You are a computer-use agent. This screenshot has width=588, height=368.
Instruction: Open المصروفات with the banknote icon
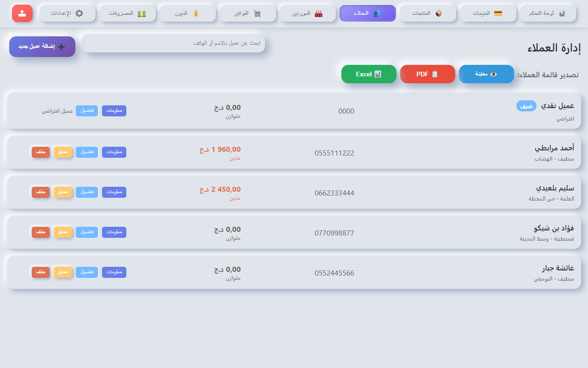click(x=128, y=13)
